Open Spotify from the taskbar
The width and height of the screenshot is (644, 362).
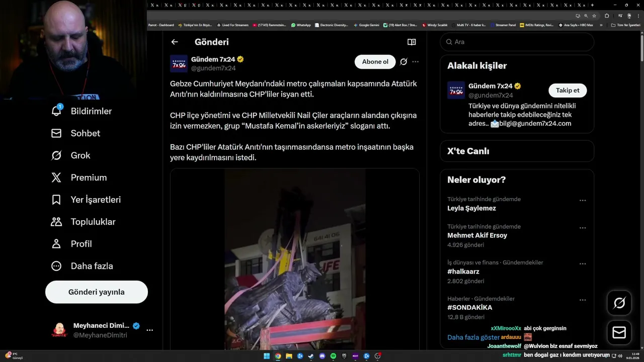pos(334,356)
